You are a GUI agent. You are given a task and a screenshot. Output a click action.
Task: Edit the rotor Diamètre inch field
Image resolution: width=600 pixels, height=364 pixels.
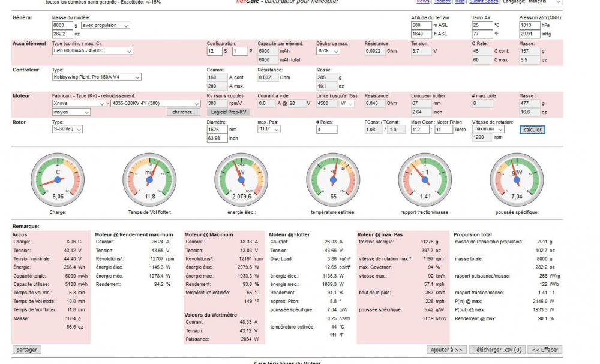(217, 138)
